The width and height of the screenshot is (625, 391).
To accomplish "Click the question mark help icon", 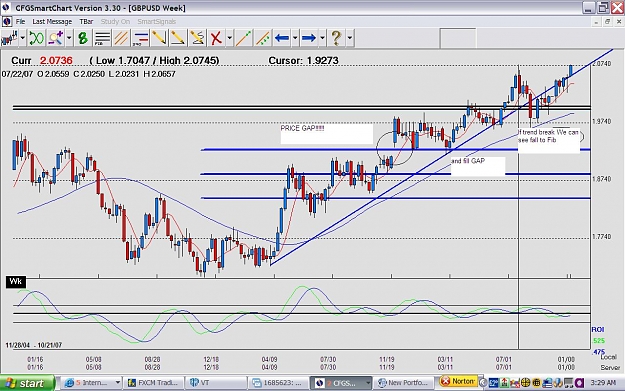I will (x=336, y=38).
